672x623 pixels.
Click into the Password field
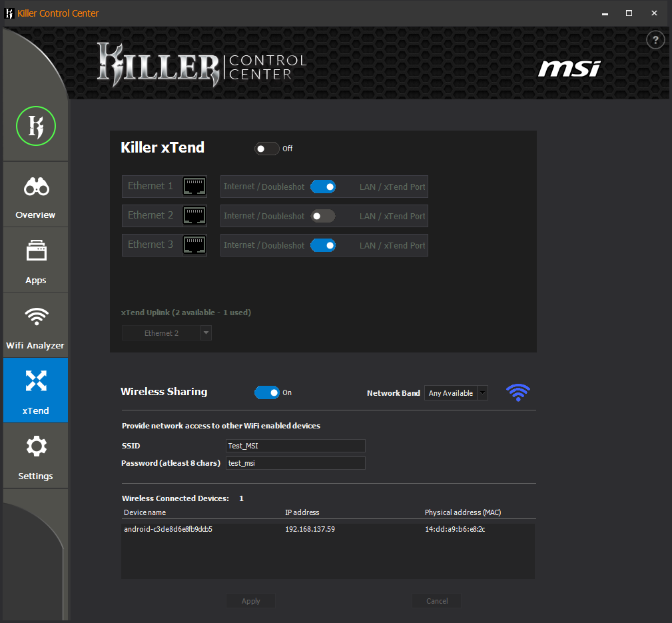(295, 463)
